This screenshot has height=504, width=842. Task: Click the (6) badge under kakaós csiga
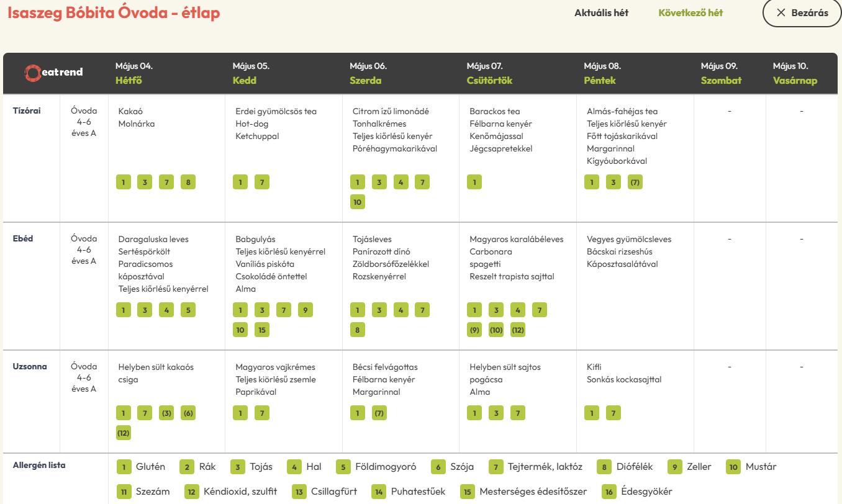pos(188,413)
